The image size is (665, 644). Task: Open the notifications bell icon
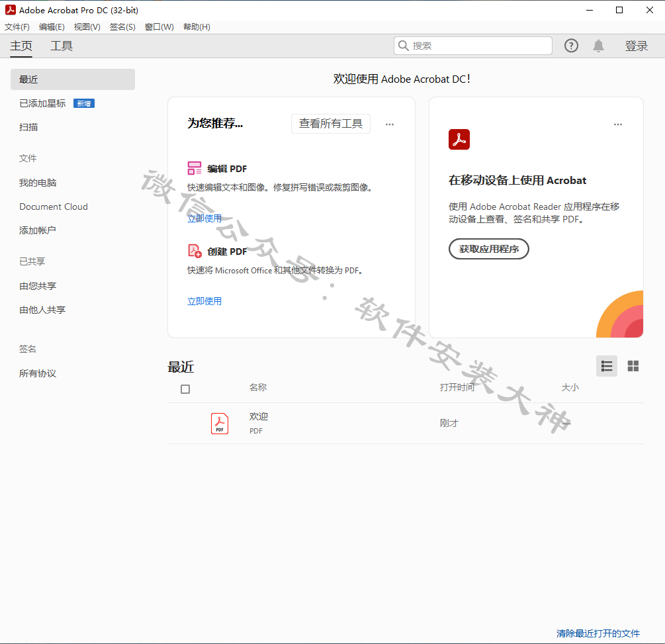click(x=598, y=46)
